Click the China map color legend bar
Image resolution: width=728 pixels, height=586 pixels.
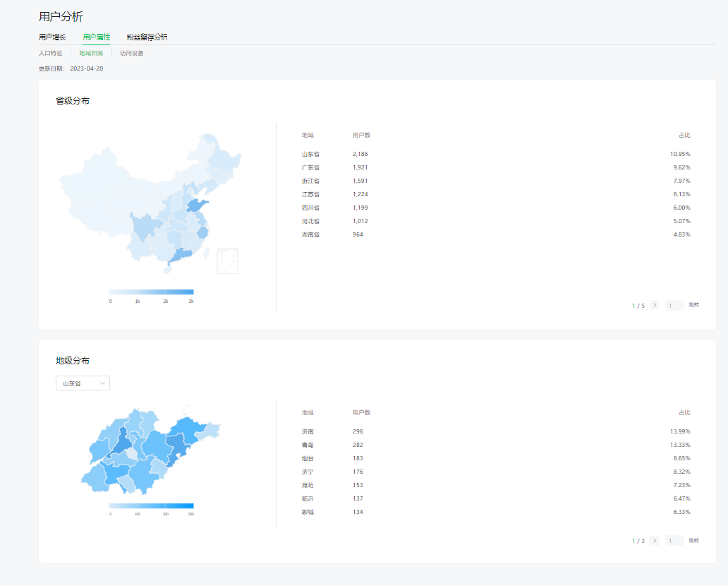point(151,292)
